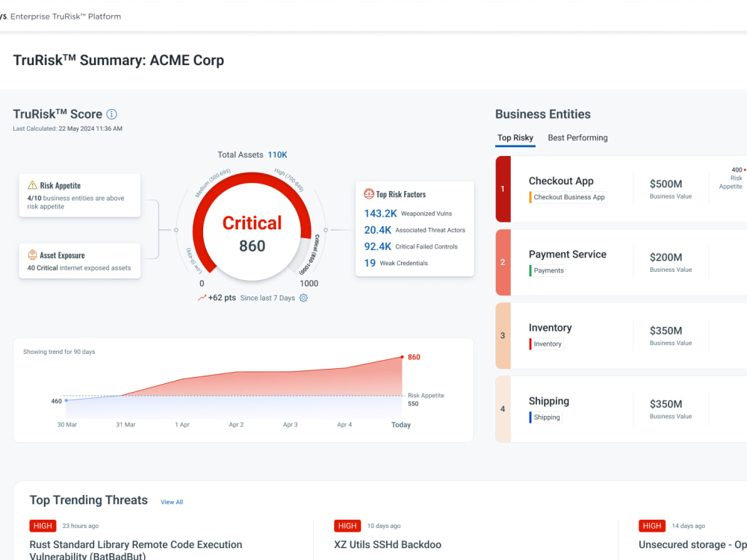The image size is (747, 560).
Task: Open the 20.4K Associated Threat Actors count
Action: click(x=377, y=230)
